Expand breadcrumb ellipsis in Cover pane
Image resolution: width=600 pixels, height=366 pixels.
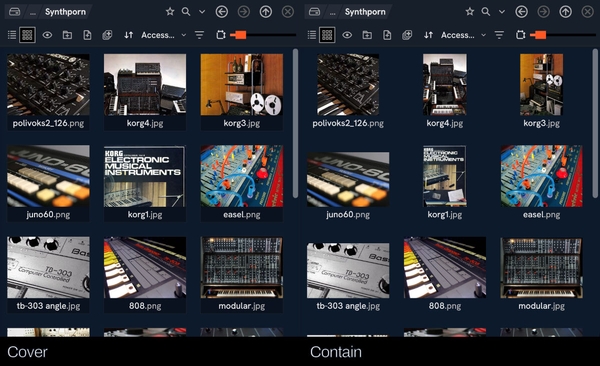click(33, 13)
